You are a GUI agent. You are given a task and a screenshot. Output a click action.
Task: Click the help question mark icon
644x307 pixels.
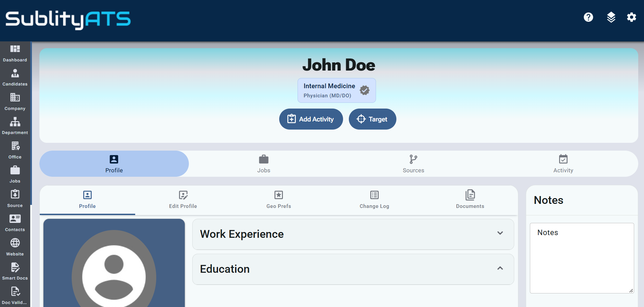588,17
